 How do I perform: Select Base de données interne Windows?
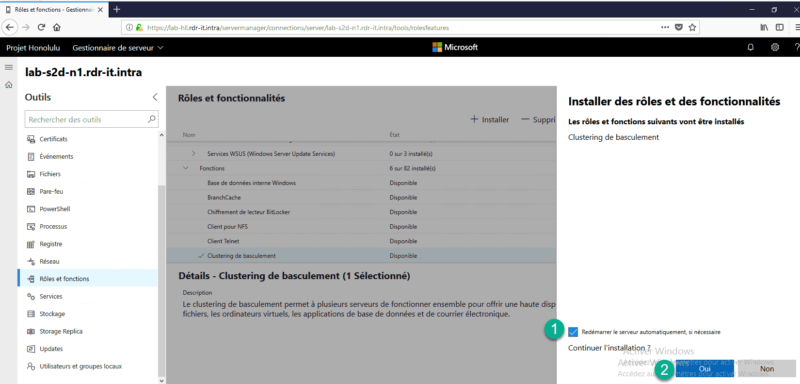(x=361, y=183)
